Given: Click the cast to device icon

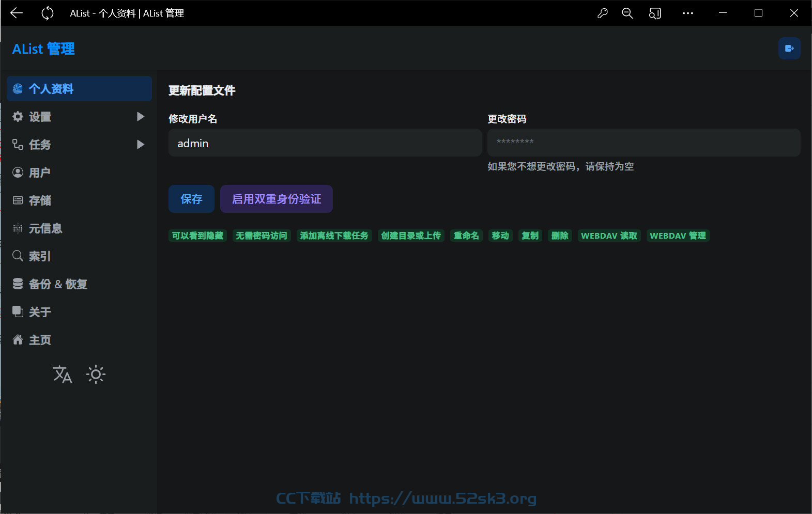Looking at the screenshot, I should [x=655, y=13].
